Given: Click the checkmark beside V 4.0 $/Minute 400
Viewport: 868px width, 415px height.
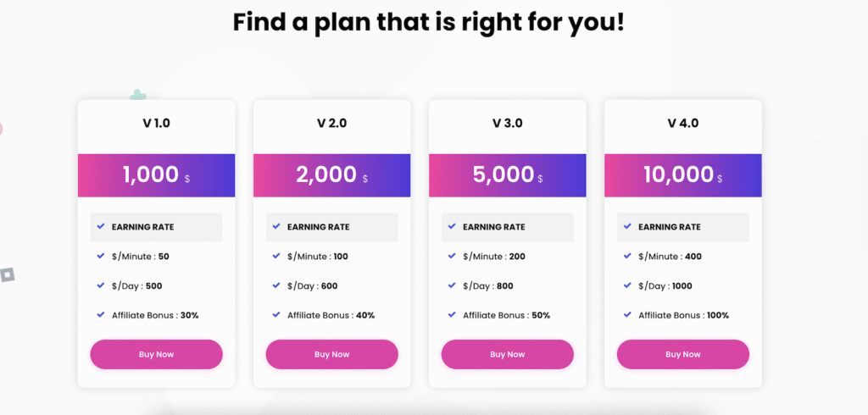Looking at the screenshot, I should [627, 256].
